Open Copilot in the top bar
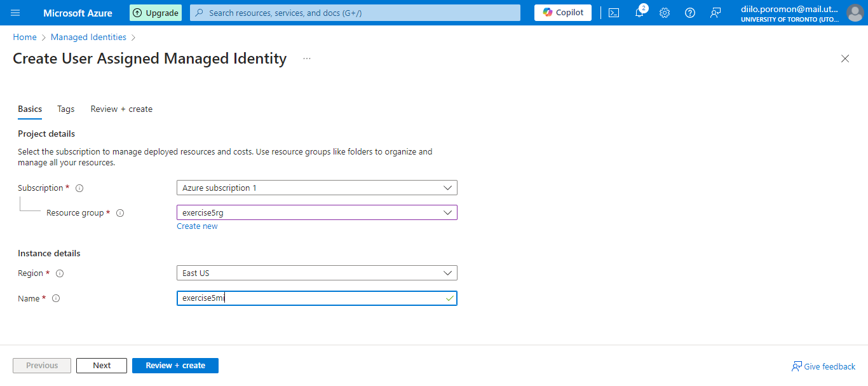 (562, 12)
